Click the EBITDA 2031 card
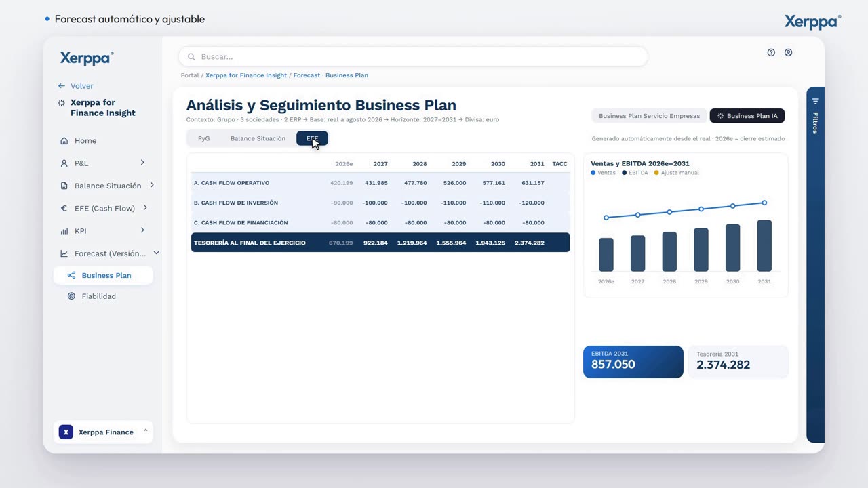 633,362
